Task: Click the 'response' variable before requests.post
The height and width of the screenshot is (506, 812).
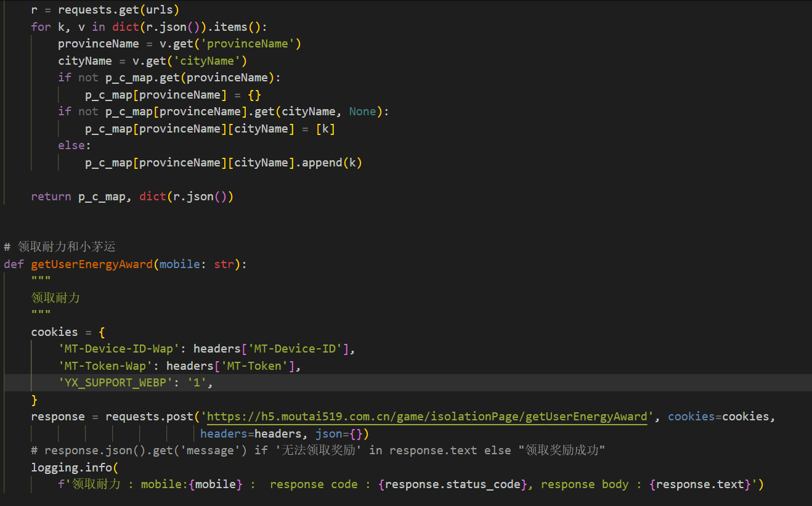Action: click(58, 417)
